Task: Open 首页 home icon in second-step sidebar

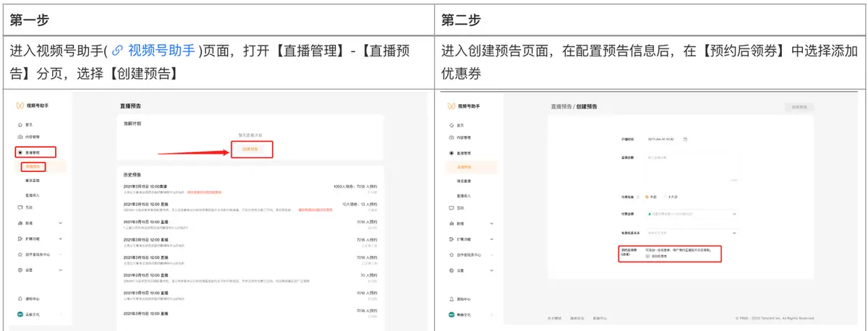Action: 452,125
